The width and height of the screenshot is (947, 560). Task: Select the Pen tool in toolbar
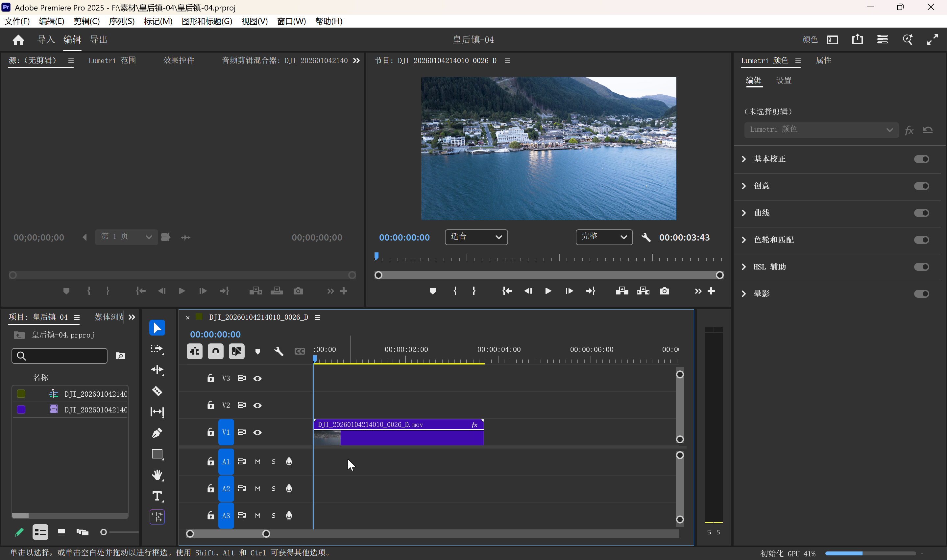[x=157, y=433]
